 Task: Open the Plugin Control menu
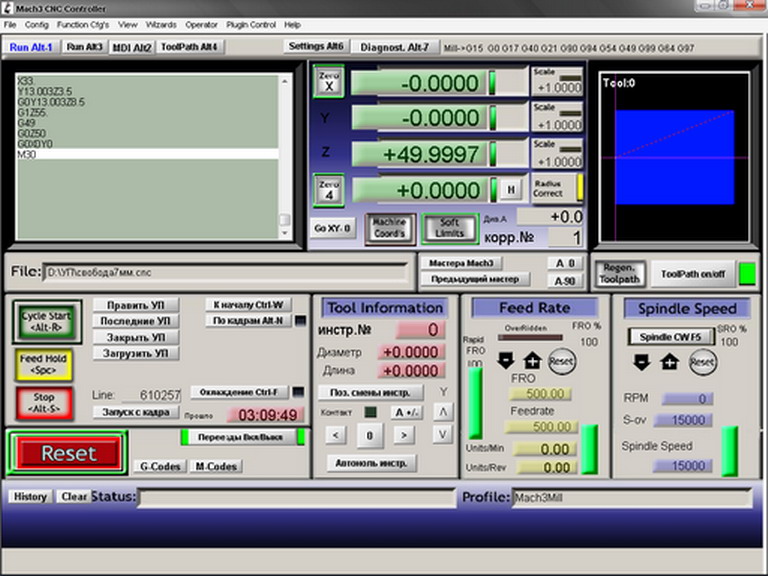coord(250,23)
